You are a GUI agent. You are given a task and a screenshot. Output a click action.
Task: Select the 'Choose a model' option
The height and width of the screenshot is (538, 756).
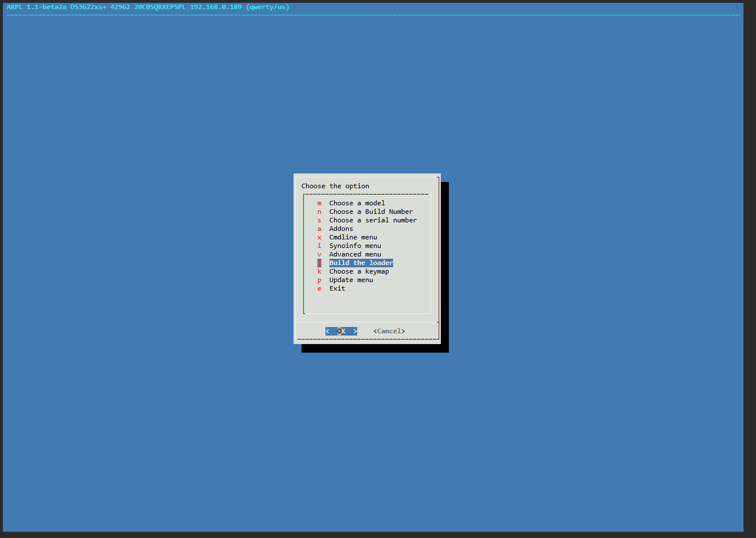click(357, 203)
